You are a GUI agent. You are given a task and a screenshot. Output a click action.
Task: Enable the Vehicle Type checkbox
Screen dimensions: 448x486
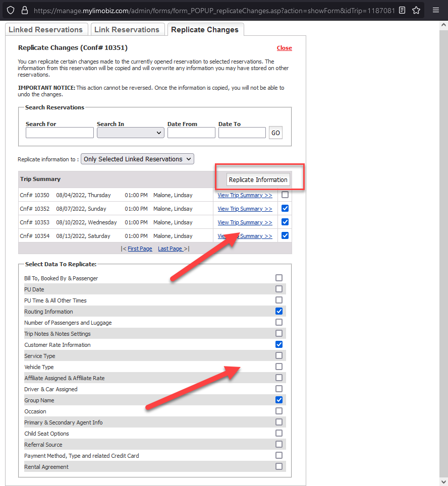279,367
